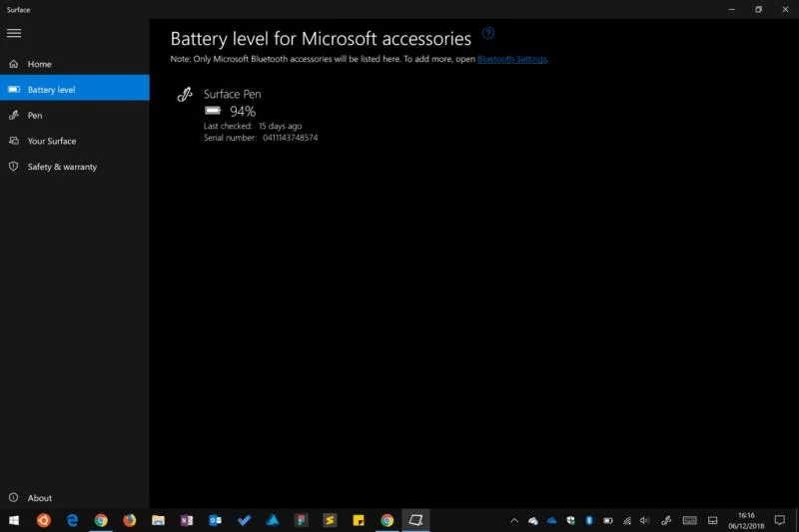Go to the Home page
The height and width of the screenshot is (532, 799).
(x=75, y=64)
